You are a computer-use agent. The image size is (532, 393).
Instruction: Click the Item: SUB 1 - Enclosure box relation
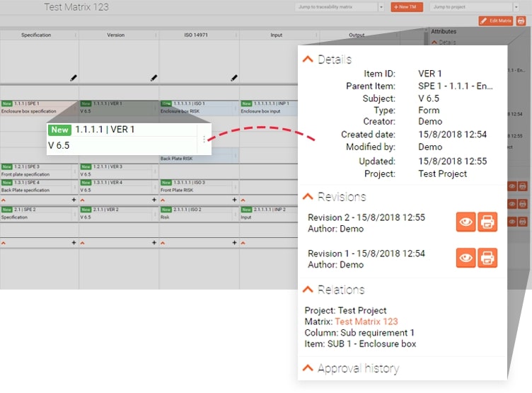tap(360, 343)
